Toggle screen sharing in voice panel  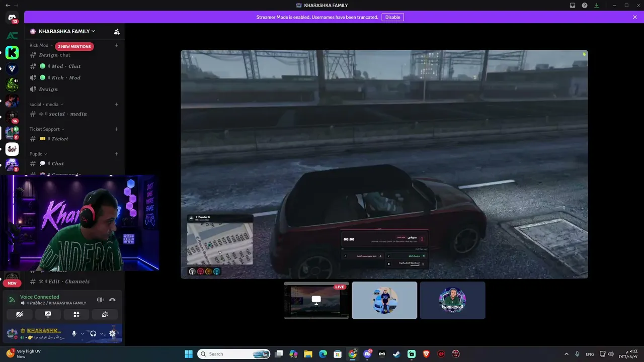(48, 314)
